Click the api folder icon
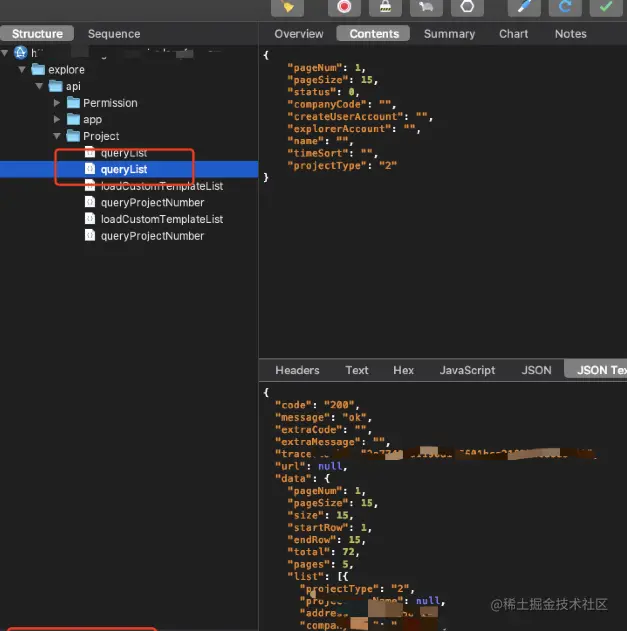 click(x=56, y=86)
